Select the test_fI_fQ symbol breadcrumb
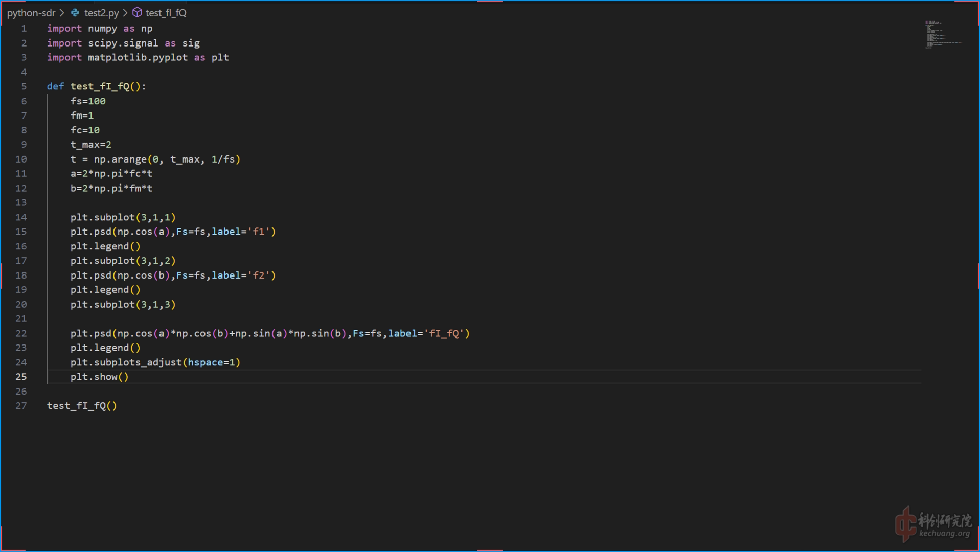Image resolution: width=980 pixels, height=552 pixels. [x=166, y=13]
